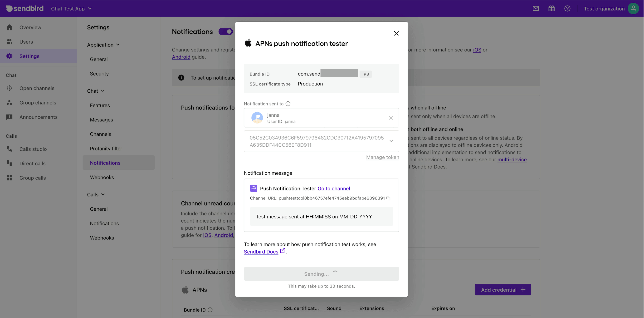Remove user janna from recipient field
644x318 pixels.
391,118
